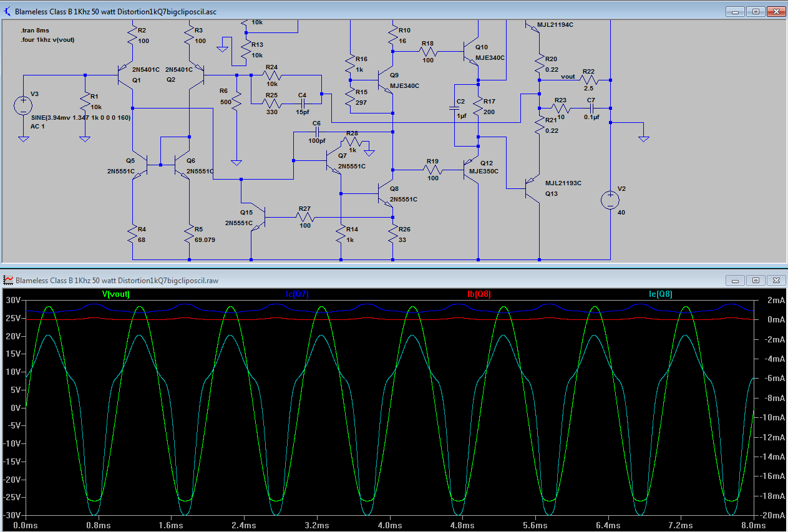788x532 pixels.
Task: Click the C2 capacitor label
Action: pyautogui.click(x=460, y=100)
